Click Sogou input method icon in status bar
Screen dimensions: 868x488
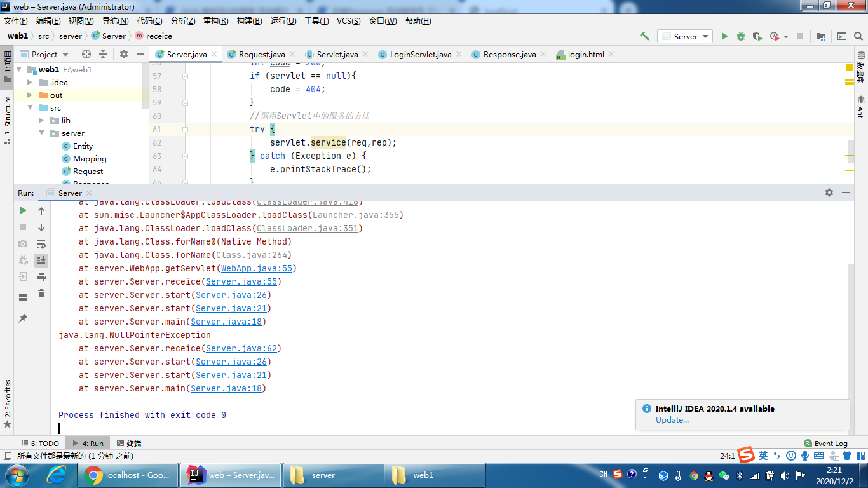pyautogui.click(x=745, y=455)
